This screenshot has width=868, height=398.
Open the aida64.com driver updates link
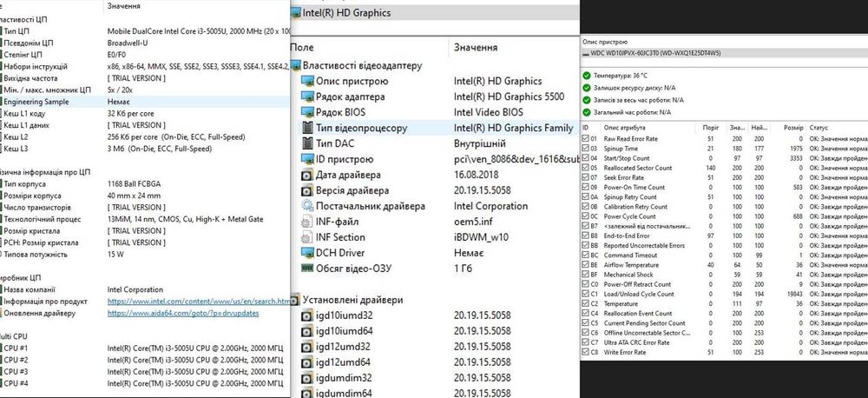pos(182,313)
